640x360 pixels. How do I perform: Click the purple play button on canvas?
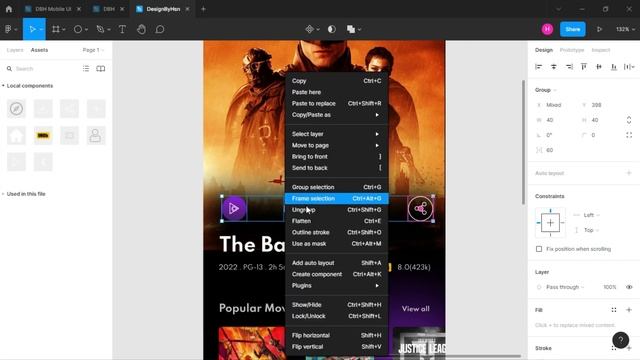click(x=234, y=209)
